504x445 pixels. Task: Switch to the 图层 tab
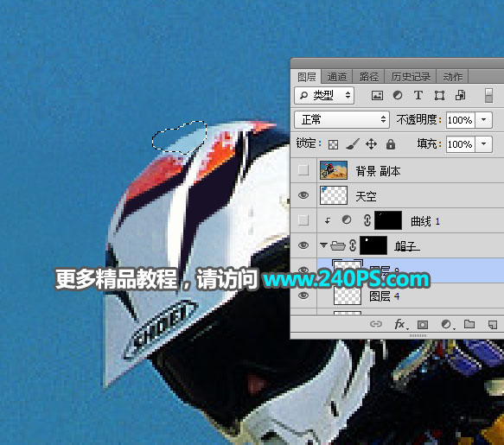pos(306,77)
